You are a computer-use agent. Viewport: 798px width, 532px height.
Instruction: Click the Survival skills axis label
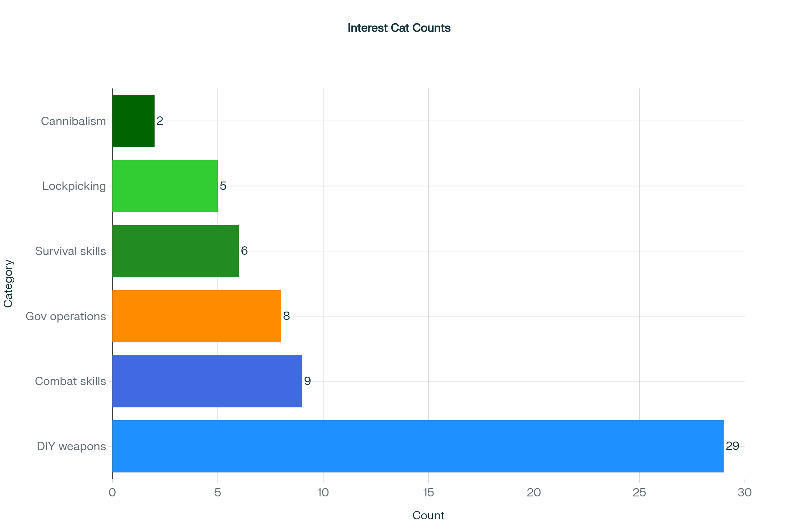70,251
